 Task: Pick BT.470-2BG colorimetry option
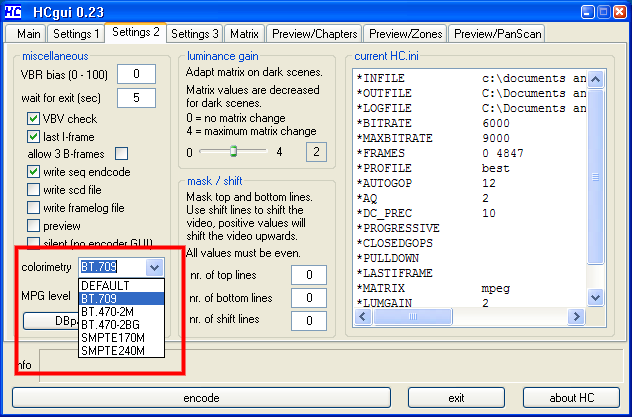121,325
